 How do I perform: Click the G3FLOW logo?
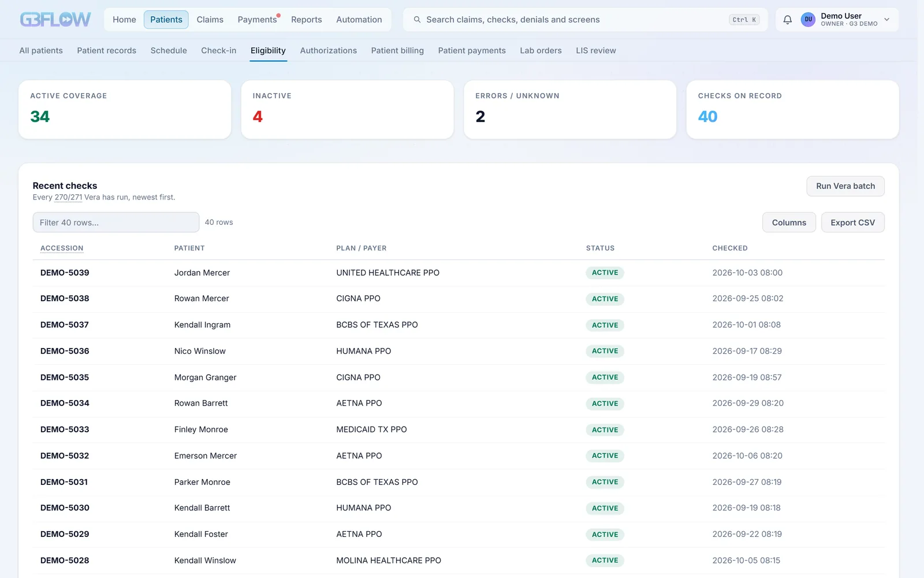tap(55, 20)
